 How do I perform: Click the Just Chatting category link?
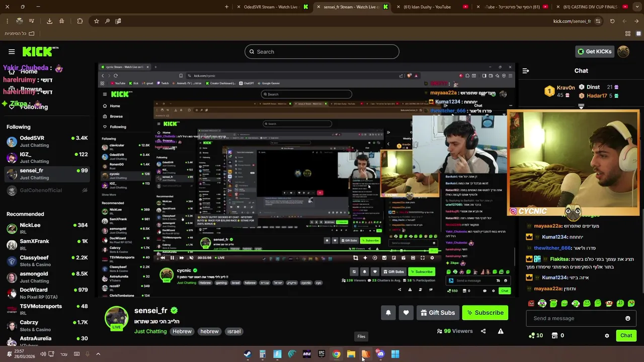tap(150, 331)
